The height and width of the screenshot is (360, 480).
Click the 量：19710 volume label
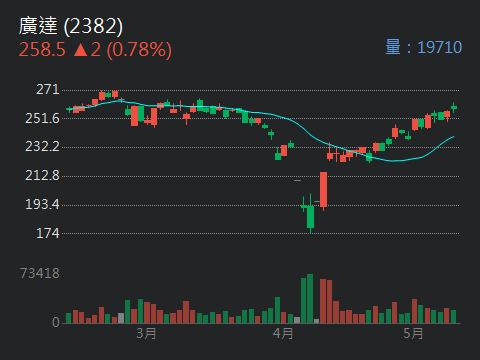424,47
